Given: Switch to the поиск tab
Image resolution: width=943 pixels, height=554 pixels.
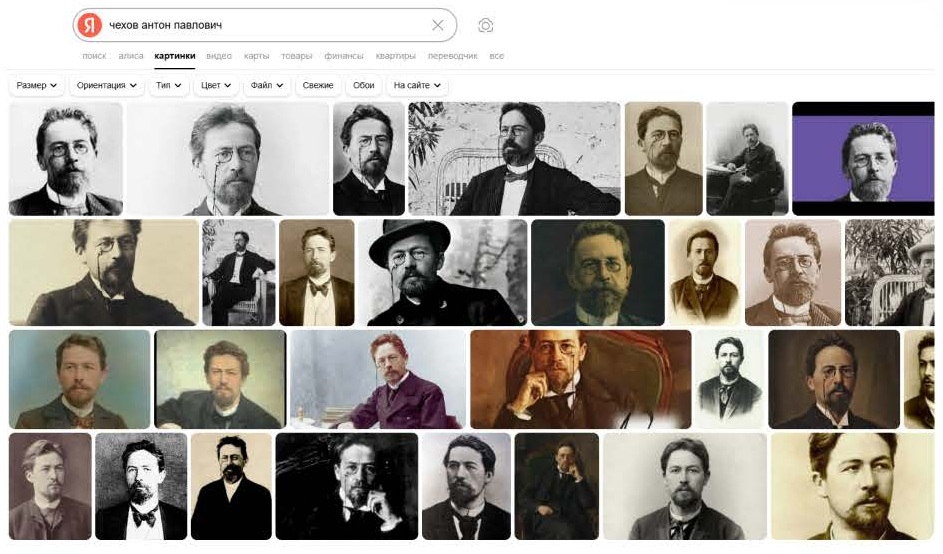Looking at the screenshot, I should pyautogui.click(x=94, y=56).
